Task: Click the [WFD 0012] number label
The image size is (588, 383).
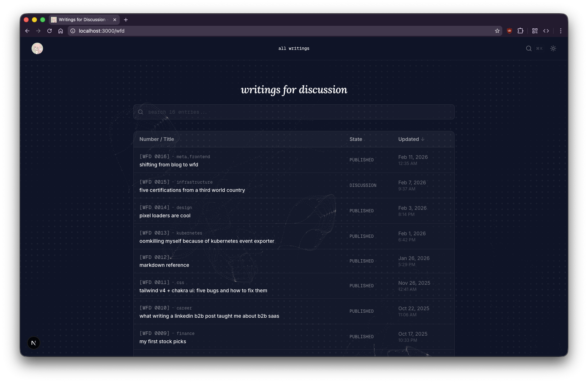Action: (155, 257)
